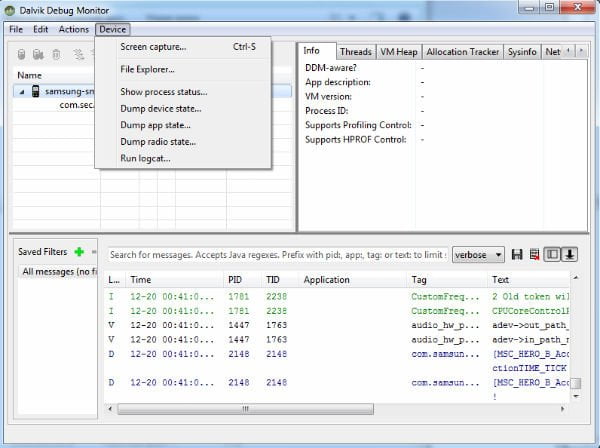Click the Time column header in logcat

click(x=175, y=280)
